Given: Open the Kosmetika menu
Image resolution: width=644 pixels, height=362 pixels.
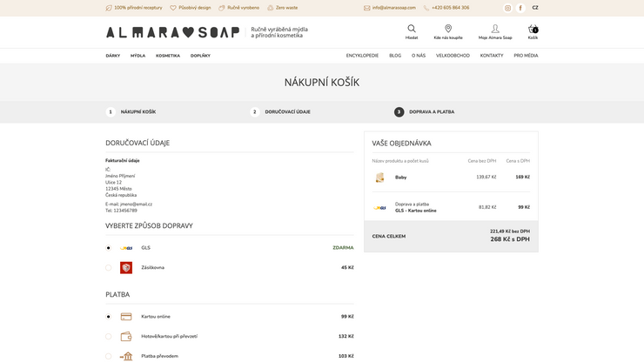Looking at the screenshot, I should [x=168, y=56].
